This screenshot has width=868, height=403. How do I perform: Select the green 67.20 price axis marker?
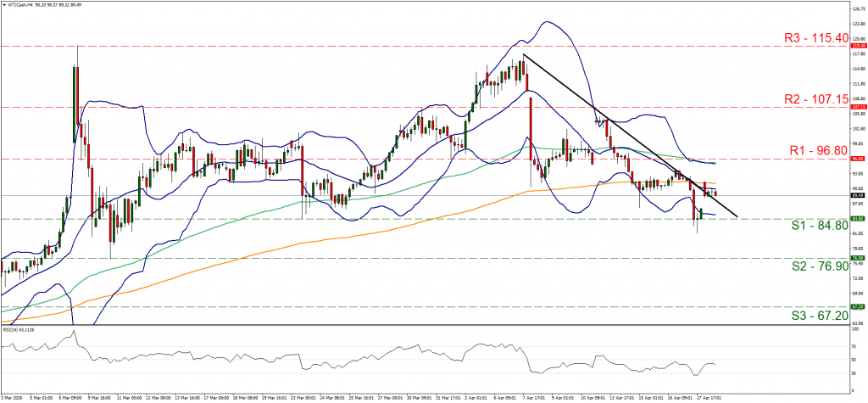click(858, 306)
